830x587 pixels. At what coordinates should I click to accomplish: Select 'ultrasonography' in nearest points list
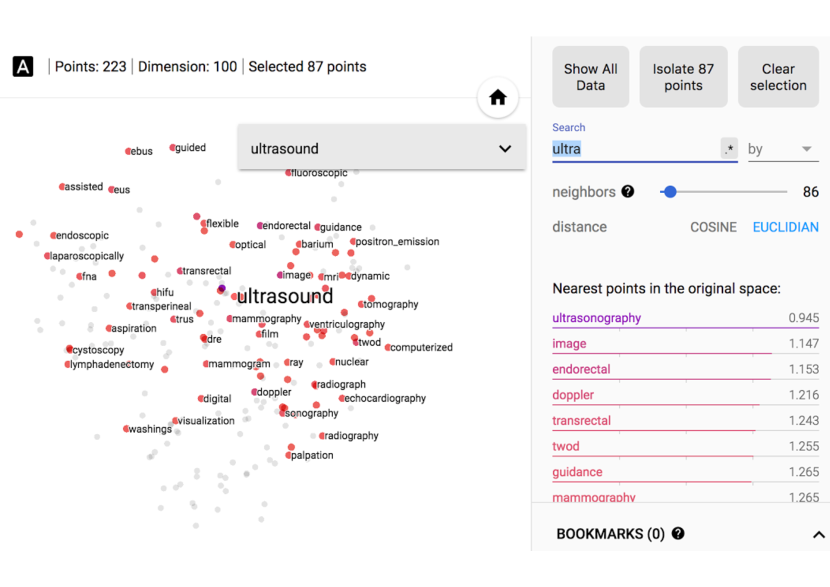tap(597, 318)
